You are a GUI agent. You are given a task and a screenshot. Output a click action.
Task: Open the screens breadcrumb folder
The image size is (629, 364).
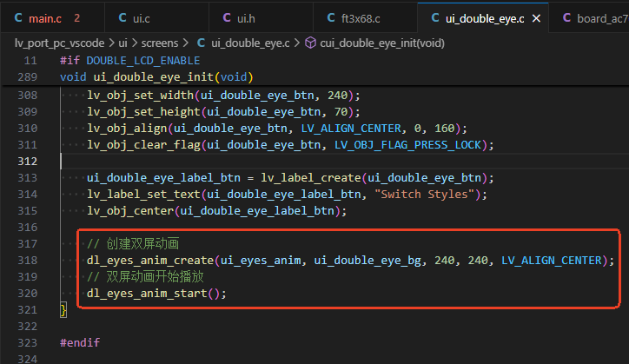click(160, 43)
